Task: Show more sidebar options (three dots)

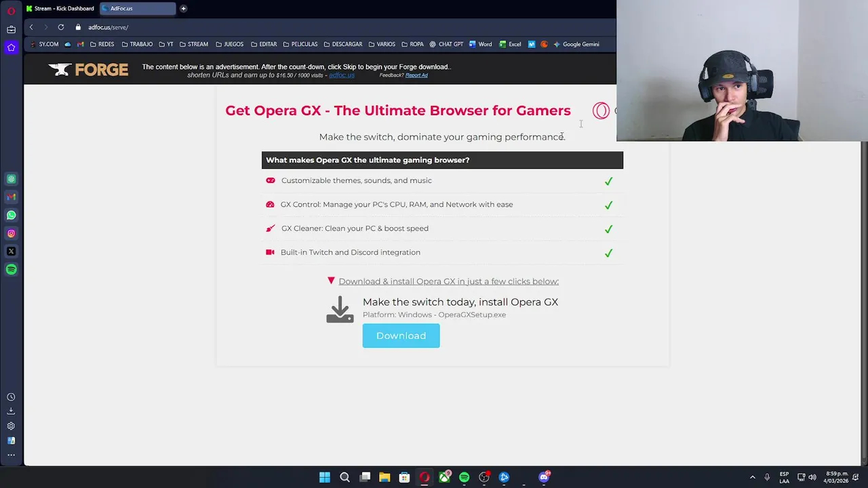Action: [x=11, y=455]
